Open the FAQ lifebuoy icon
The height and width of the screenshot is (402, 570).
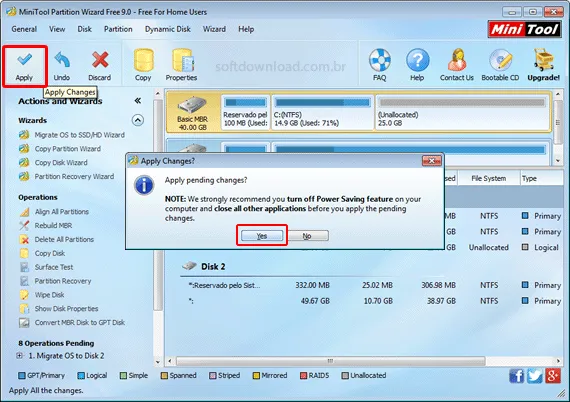pos(380,65)
